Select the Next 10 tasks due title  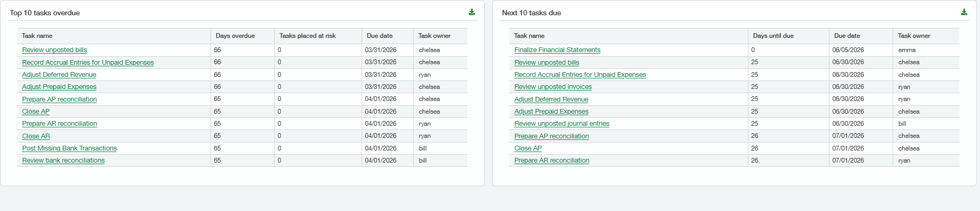[x=531, y=13]
